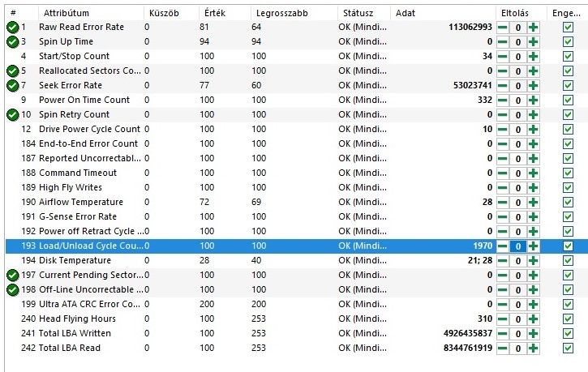Select the Power On Time Count row

point(296,100)
